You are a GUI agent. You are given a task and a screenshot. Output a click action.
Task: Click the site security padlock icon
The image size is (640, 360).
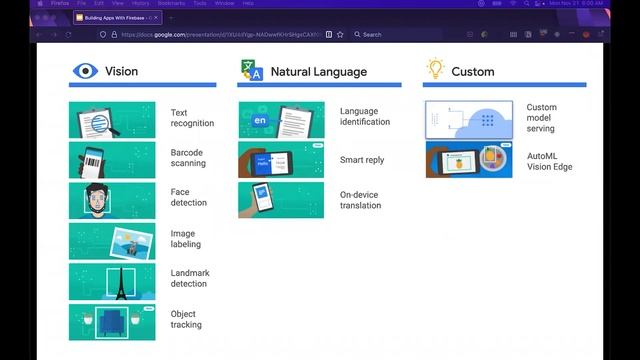(114, 35)
